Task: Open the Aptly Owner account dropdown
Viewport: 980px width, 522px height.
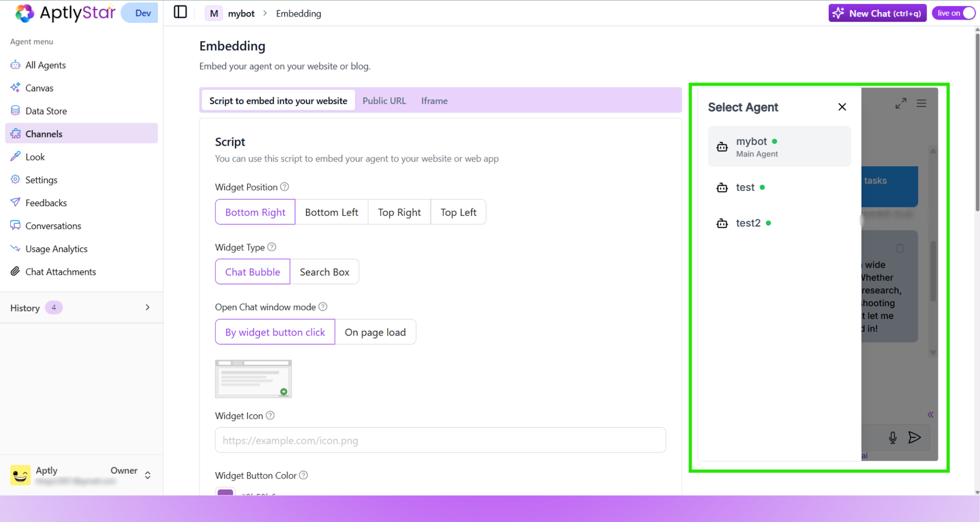Action: click(x=147, y=475)
